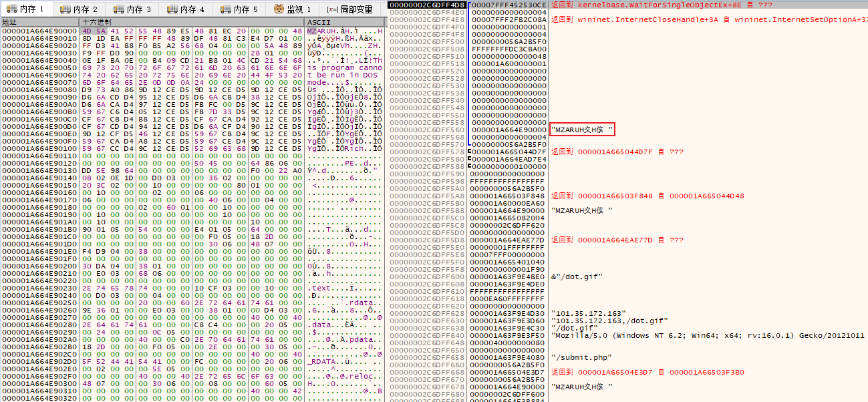Click stack value 00007FFF452530CE

(x=509, y=5)
